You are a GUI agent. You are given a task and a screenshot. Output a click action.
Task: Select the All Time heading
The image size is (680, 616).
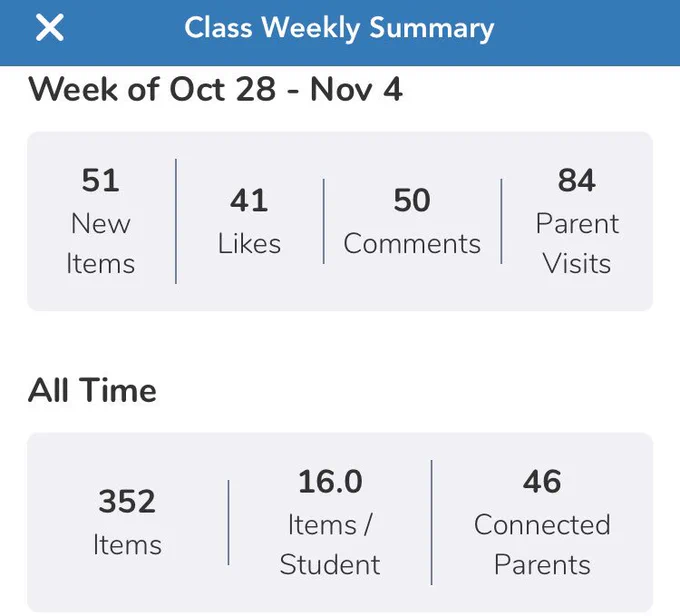[92, 390]
